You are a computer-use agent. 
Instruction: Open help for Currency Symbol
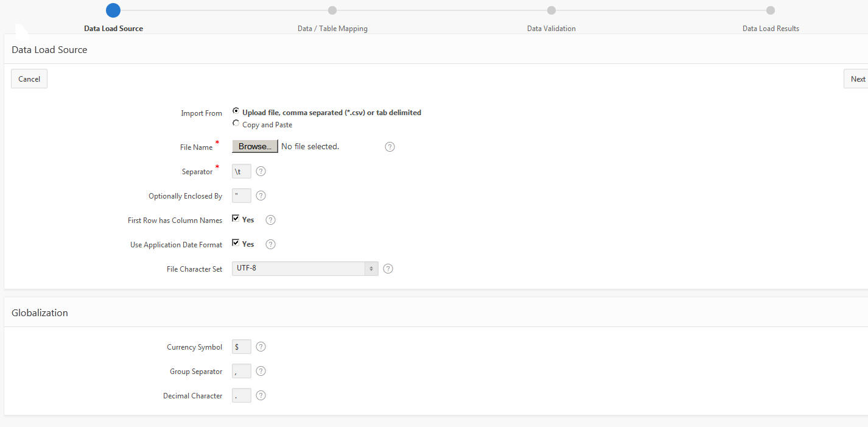pyautogui.click(x=261, y=347)
